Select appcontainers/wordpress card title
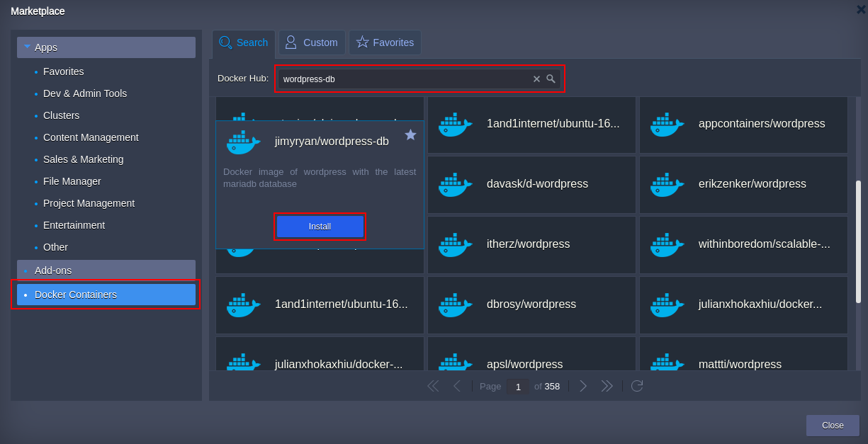Screen dimensions: 868x444 (762, 124)
